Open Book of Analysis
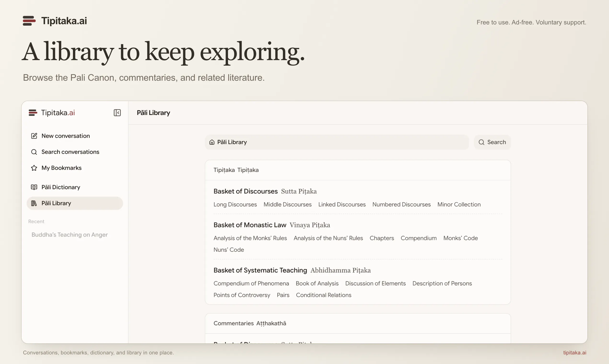 pos(317,283)
